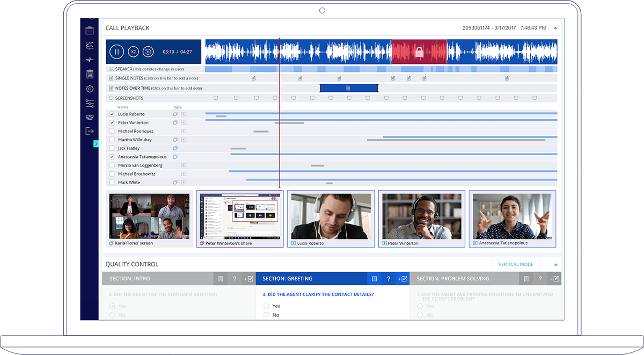The image size is (644, 355).
Task: Select No for clarify contact details question
Action: [266, 315]
